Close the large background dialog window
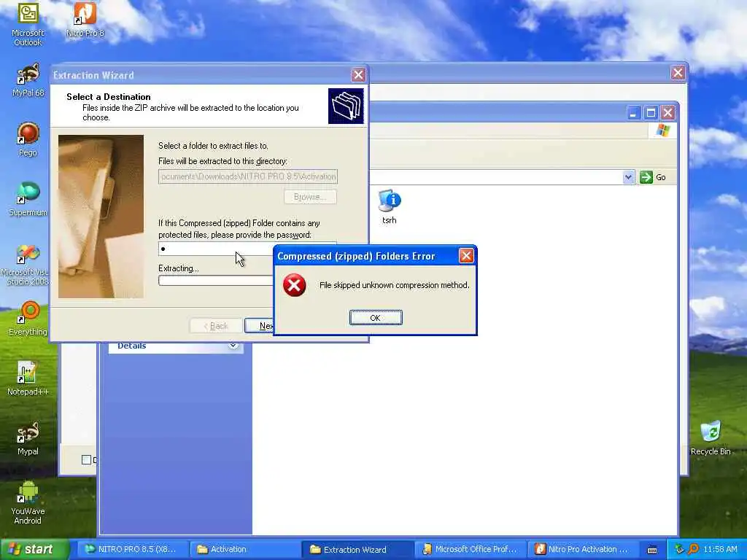 tap(678, 73)
